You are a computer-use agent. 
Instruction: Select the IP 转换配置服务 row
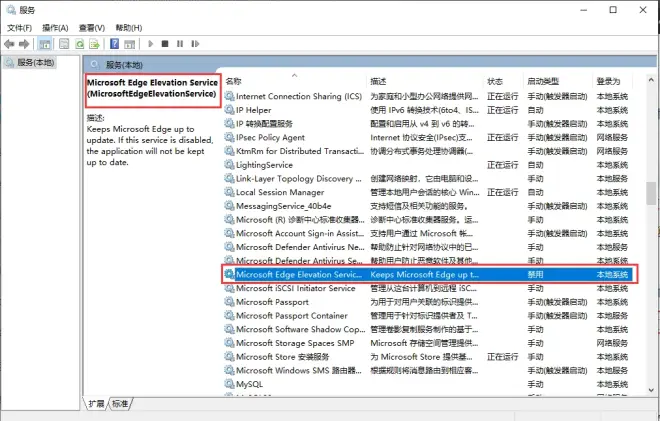[x=427, y=123]
